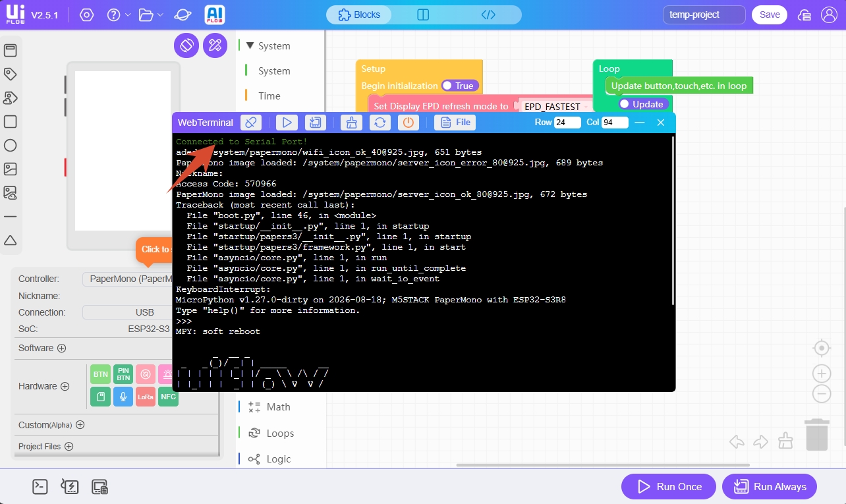
Task: Center the workspace with the target icon
Action: (x=822, y=348)
